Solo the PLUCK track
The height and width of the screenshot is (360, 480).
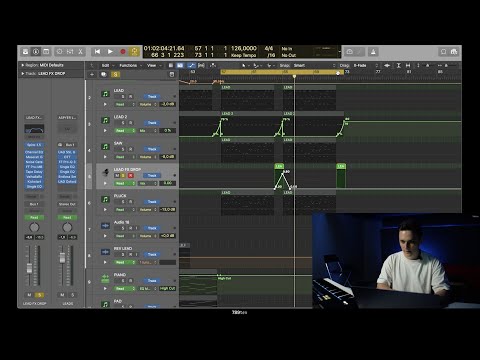(123, 202)
